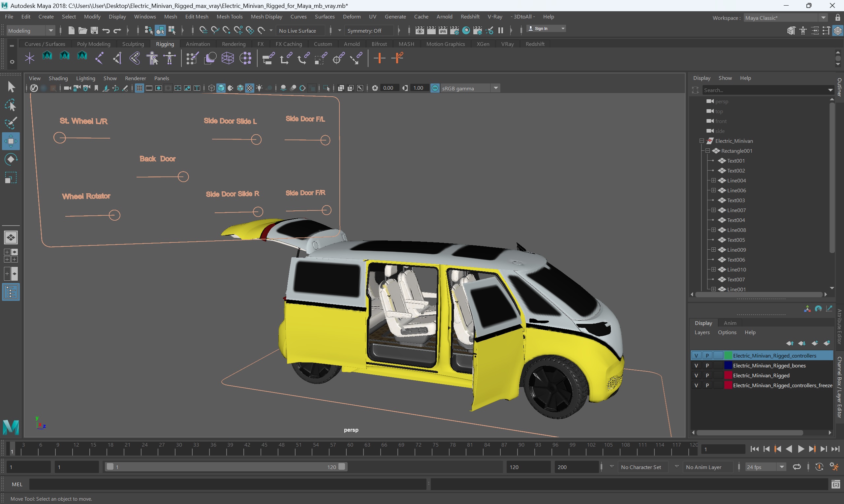Image resolution: width=844 pixels, height=504 pixels.
Task: Play the animation forward
Action: pyautogui.click(x=800, y=449)
